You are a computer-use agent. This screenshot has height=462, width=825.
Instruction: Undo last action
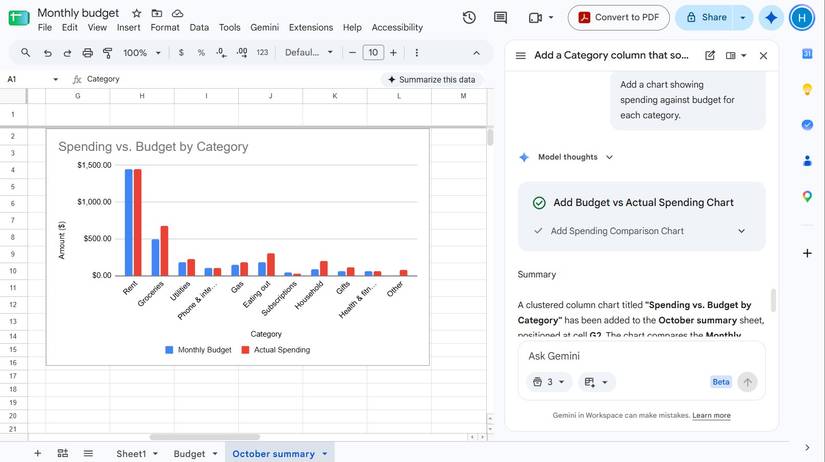pos(47,53)
